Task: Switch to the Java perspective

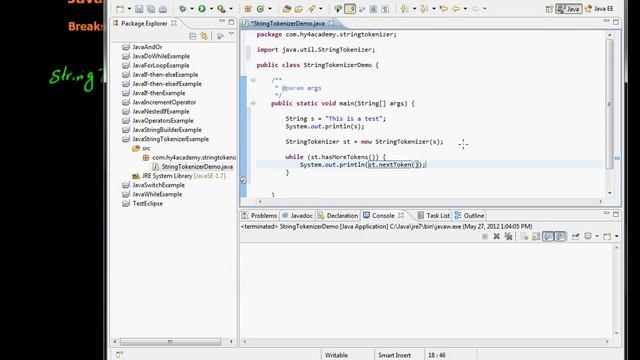Action: click(x=569, y=9)
